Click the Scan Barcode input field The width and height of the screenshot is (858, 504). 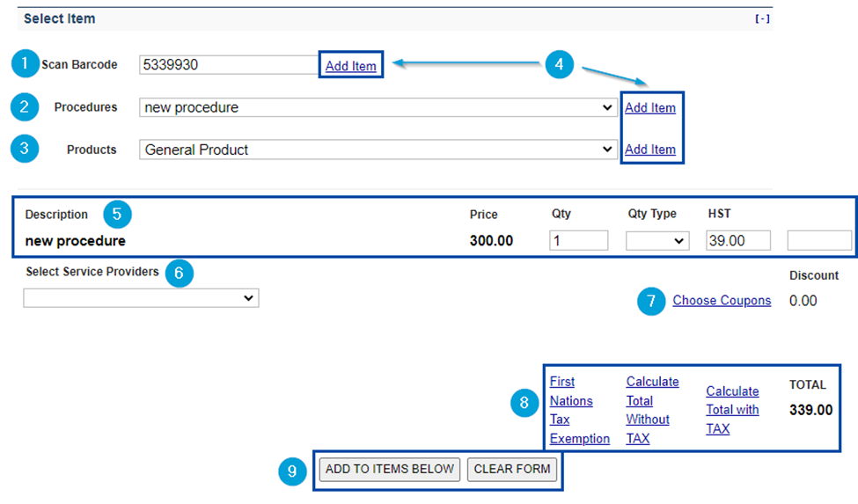coord(228,64)
